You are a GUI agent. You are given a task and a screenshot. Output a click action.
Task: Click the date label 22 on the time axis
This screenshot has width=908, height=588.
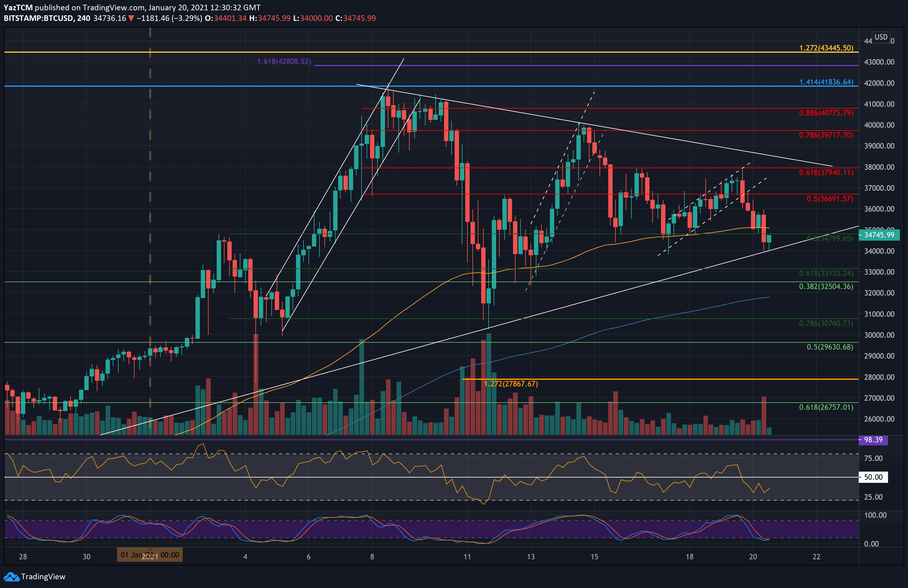(817, 557)
